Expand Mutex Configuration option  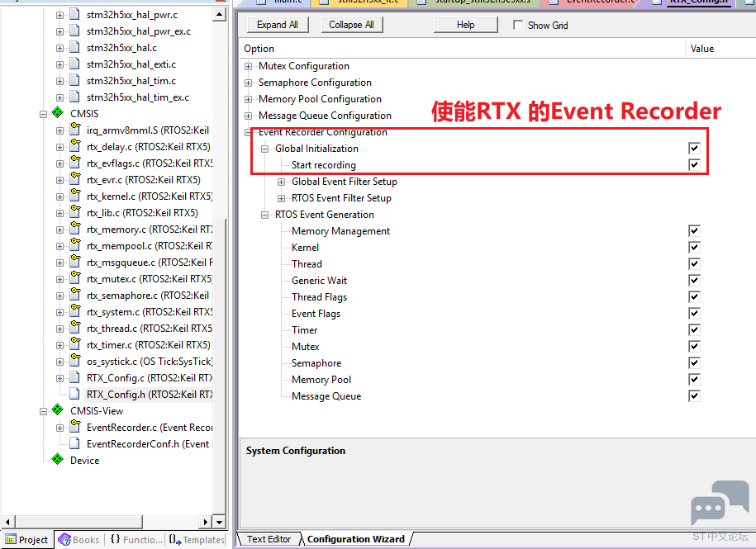249,66
